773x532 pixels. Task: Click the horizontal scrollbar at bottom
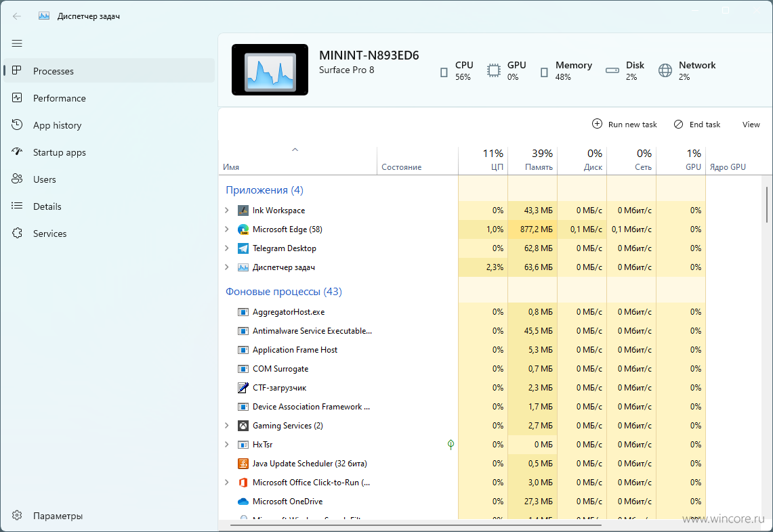pyautogui.click(x=415, y=526)
